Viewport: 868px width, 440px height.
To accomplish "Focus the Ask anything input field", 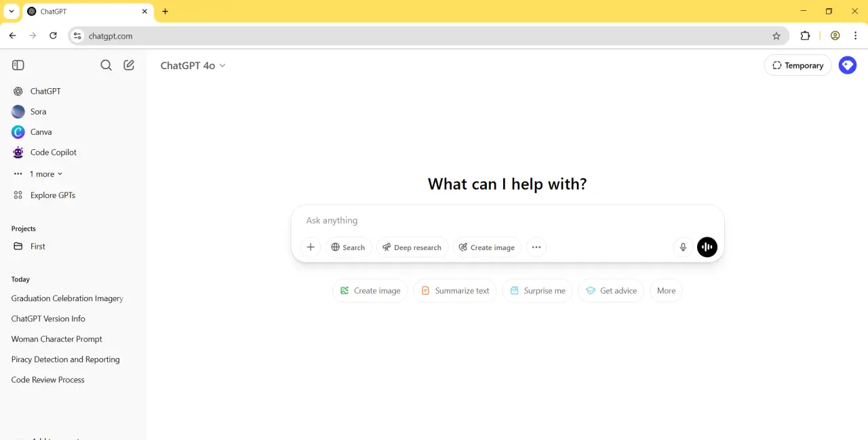I will pyautogui.click(x=507, y=220).
